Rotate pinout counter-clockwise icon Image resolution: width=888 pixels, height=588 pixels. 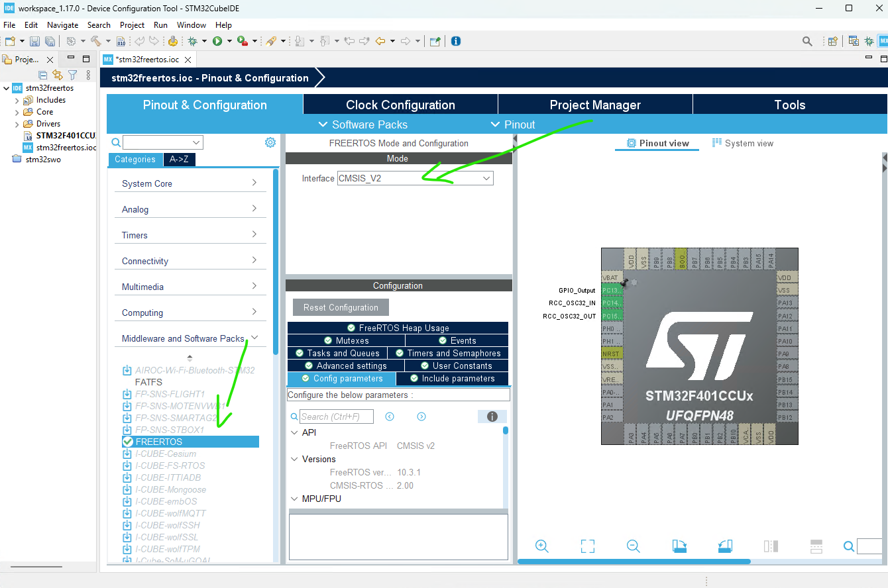pos(725,546)
